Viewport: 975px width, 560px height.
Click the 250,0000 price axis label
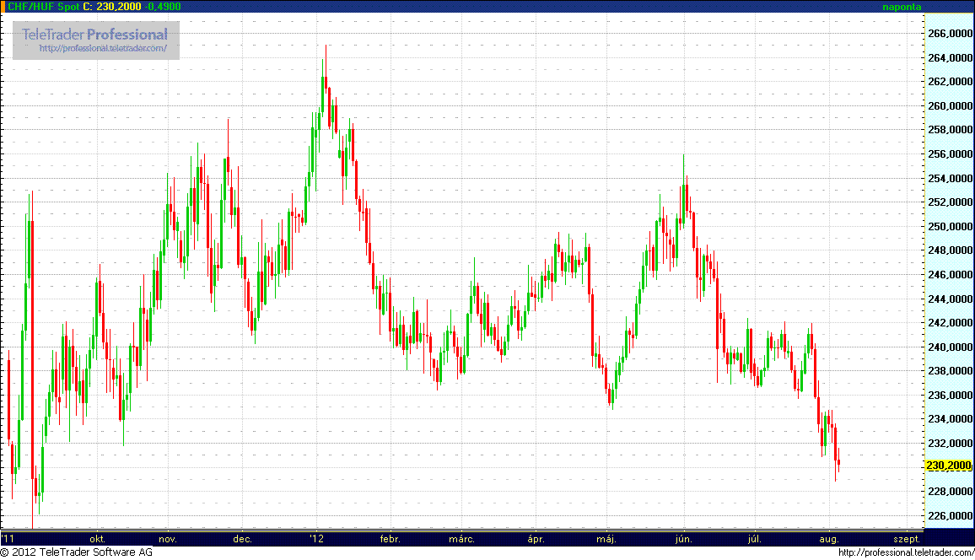[948, 227]
